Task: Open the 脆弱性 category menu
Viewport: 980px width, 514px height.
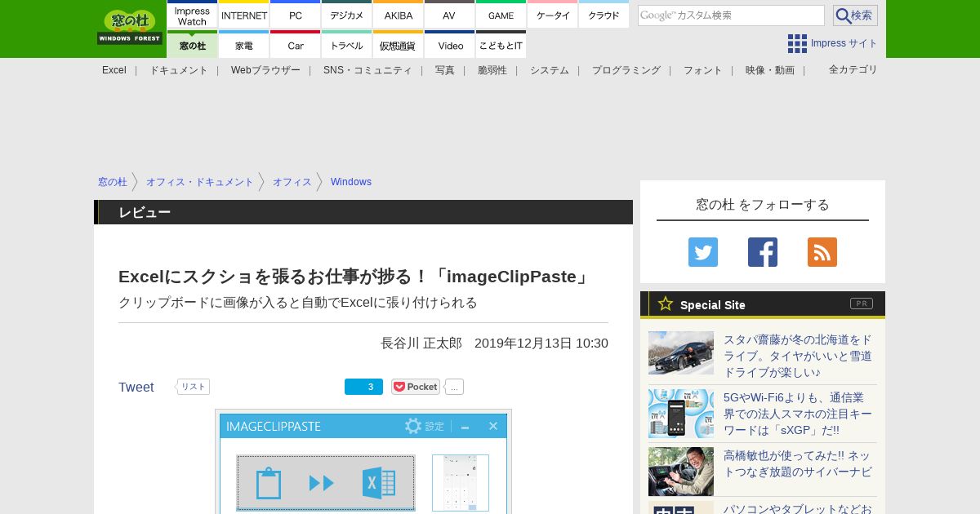Action: (x=492, y=70)
